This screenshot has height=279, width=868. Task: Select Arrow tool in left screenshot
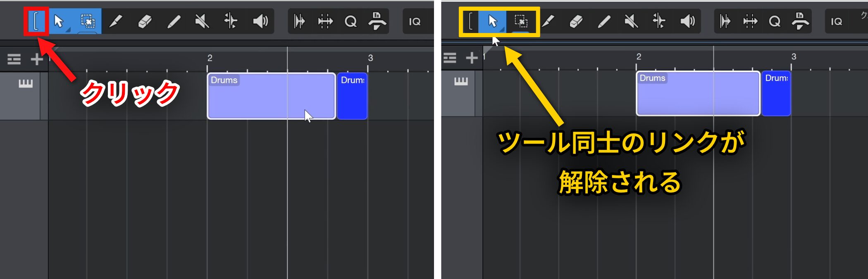pos(59,21)
